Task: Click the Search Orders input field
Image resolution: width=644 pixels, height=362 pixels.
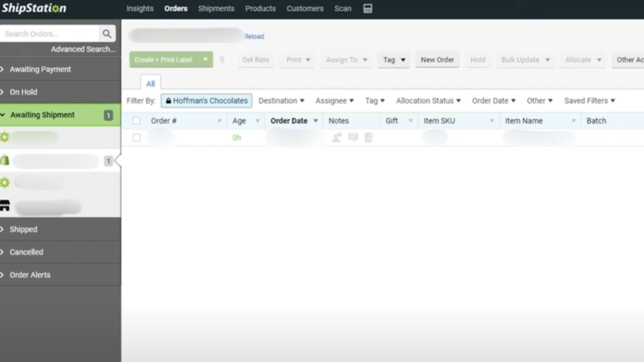Action: [50, 34]
